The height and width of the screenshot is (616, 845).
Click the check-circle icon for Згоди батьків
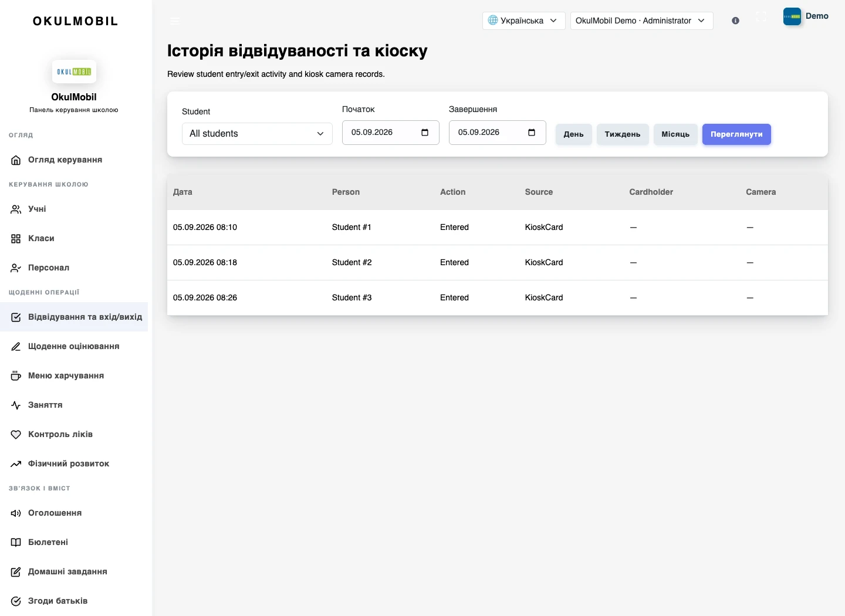[16, 601]
